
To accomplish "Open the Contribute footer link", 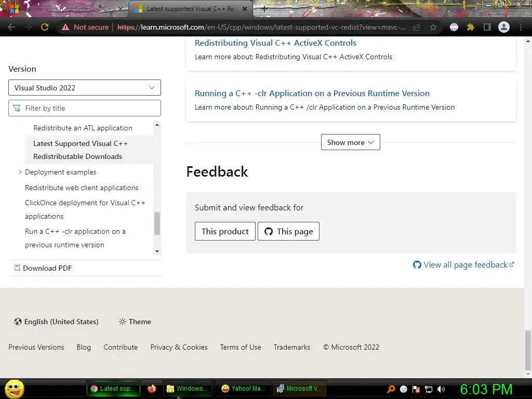I will (121, 347).
